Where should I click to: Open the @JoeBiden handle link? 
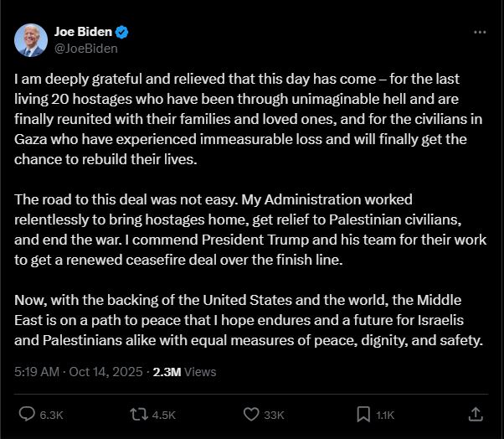click(85, 49)
